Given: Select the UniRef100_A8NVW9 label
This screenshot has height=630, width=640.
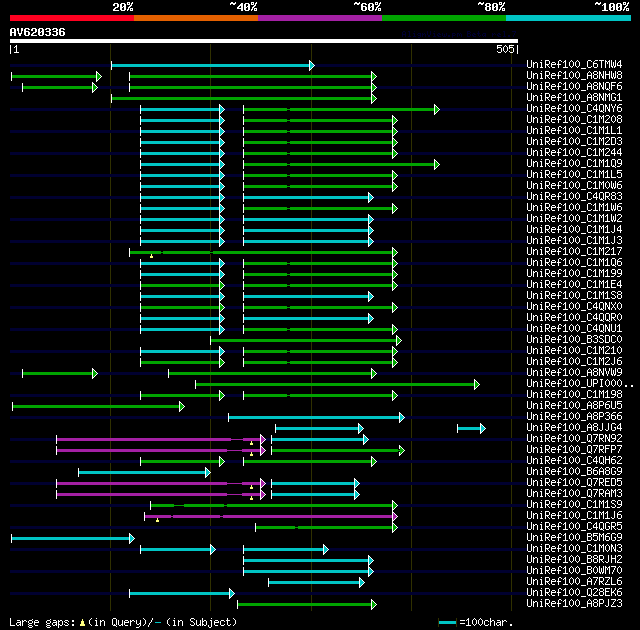Looking at the screenshot, I should coord(574,373).
